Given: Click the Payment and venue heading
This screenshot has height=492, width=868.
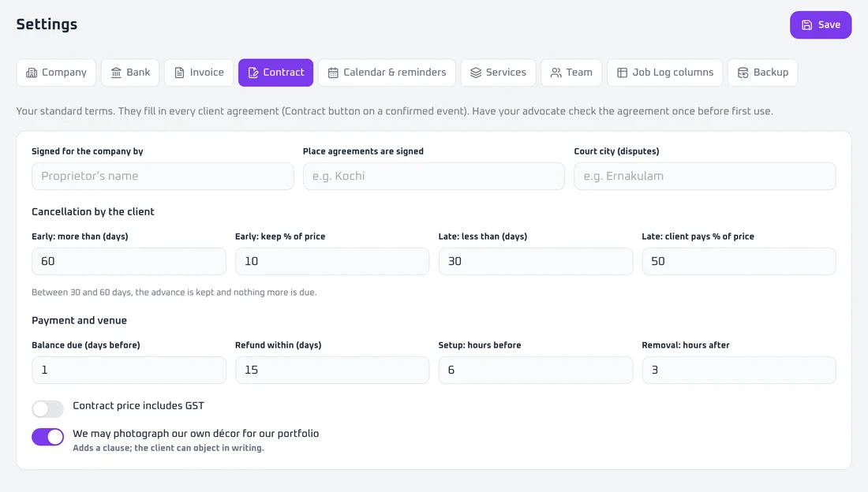Looking at the screenshot, I should point(79,320).
